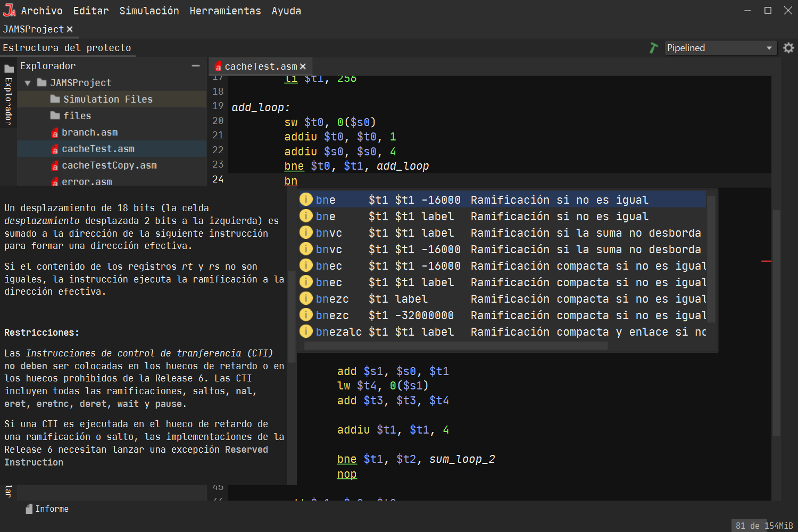Click the green assemble-and-run arrow icon

click(x=653, y=47)
